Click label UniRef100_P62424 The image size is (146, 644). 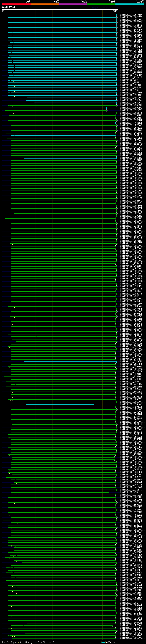point(131,208)
